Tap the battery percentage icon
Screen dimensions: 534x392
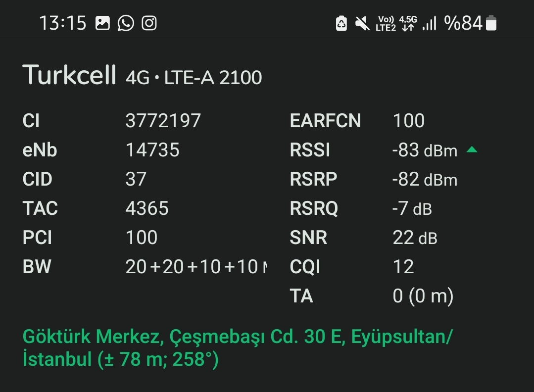click(x=470, y=23)
